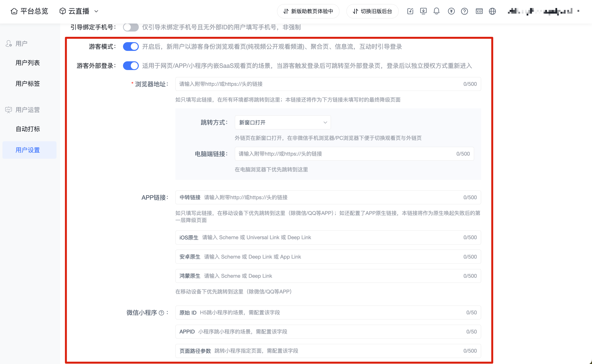Click the 游客外部登录: label text
The height and width of the screenshot is (364, 592).
coord(96,66)
